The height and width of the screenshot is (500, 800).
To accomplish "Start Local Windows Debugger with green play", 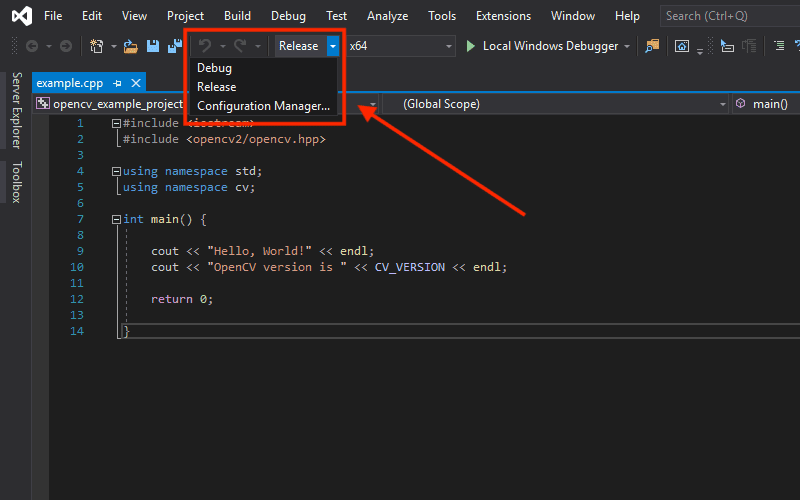I will [542, 46].
